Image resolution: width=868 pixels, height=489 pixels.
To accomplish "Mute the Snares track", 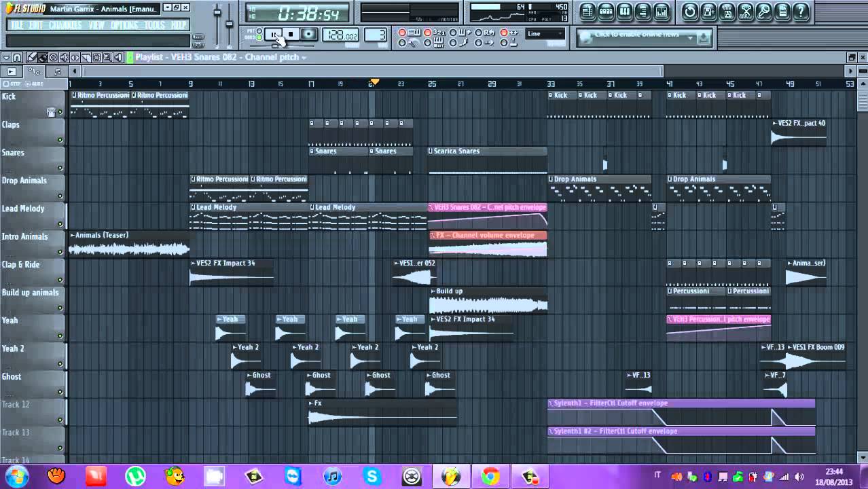I will coord(60,168).
